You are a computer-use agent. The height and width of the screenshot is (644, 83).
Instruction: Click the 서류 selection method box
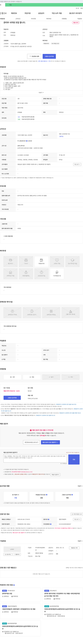[x=12, y=377]
